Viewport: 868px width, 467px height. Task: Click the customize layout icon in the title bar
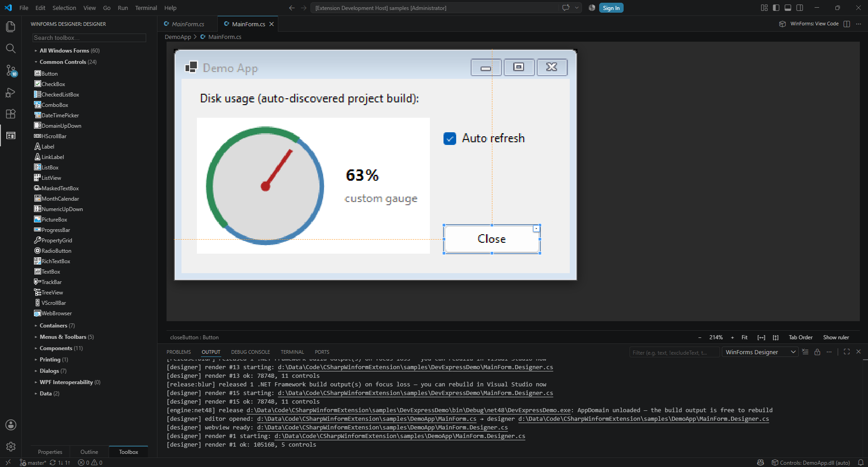764,8
